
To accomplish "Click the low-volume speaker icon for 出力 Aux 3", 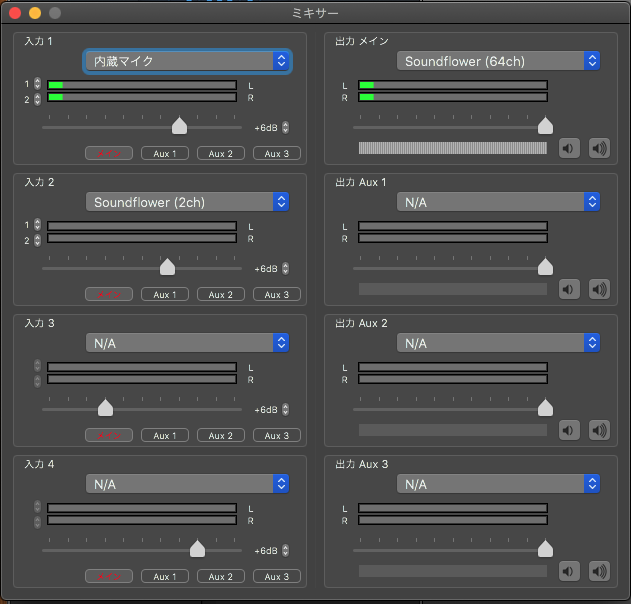I will pyautogui.click(x=569, y=572).
